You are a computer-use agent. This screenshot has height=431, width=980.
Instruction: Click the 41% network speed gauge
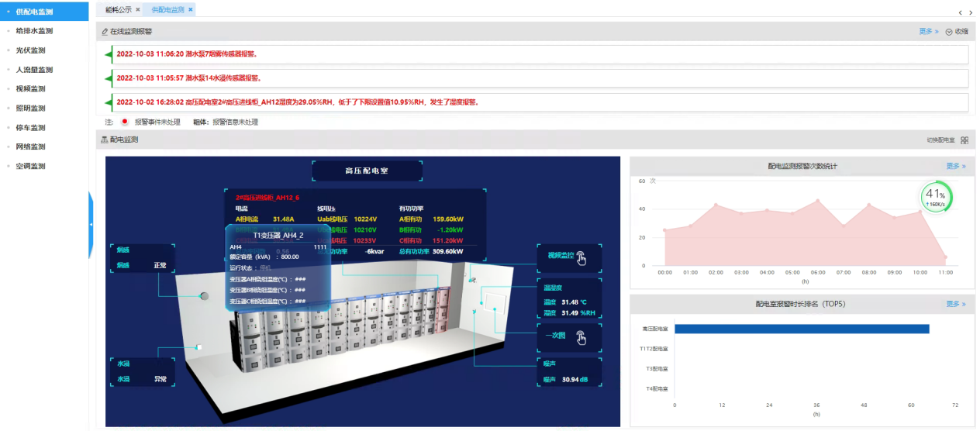[x=935, y=197]
